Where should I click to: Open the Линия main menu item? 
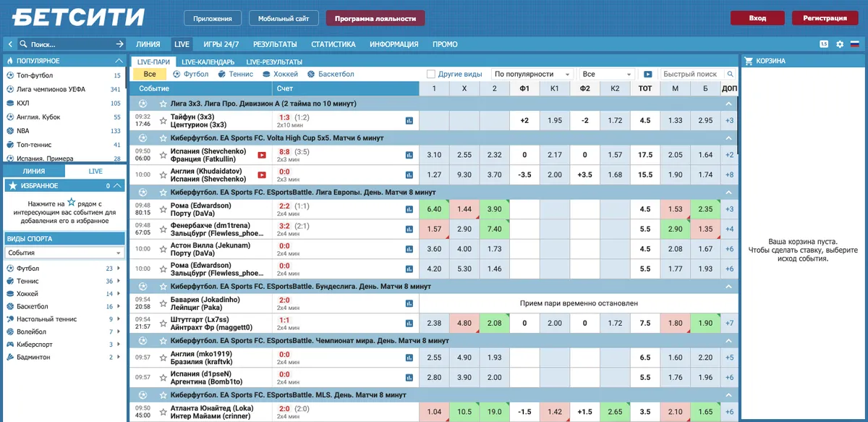[148, 44]
